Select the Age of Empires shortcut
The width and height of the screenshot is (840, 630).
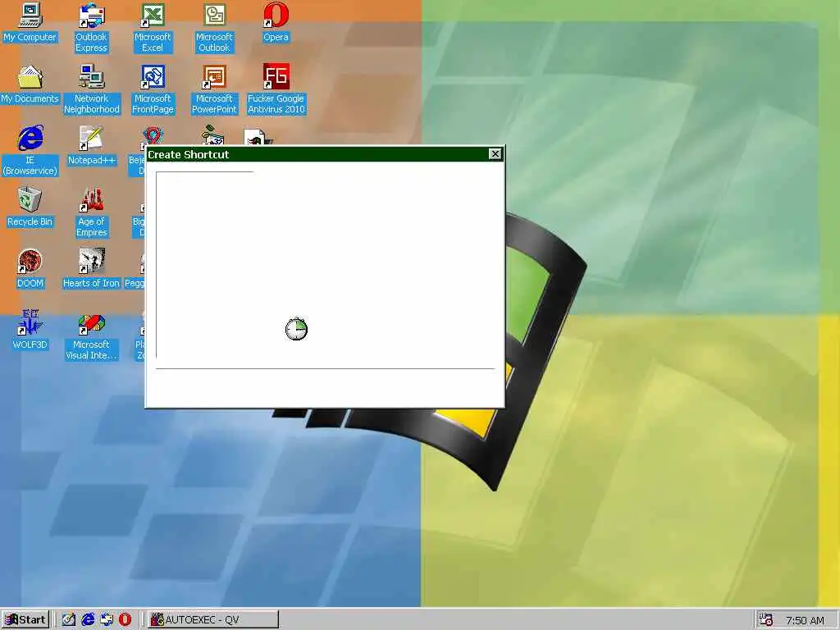tap(92, 212)
